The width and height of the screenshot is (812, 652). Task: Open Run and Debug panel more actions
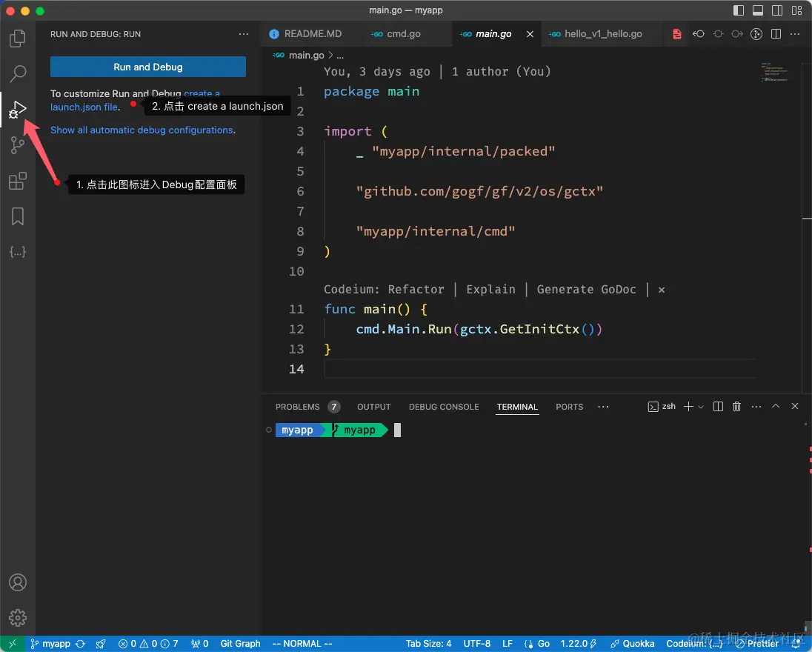point(244,34)
